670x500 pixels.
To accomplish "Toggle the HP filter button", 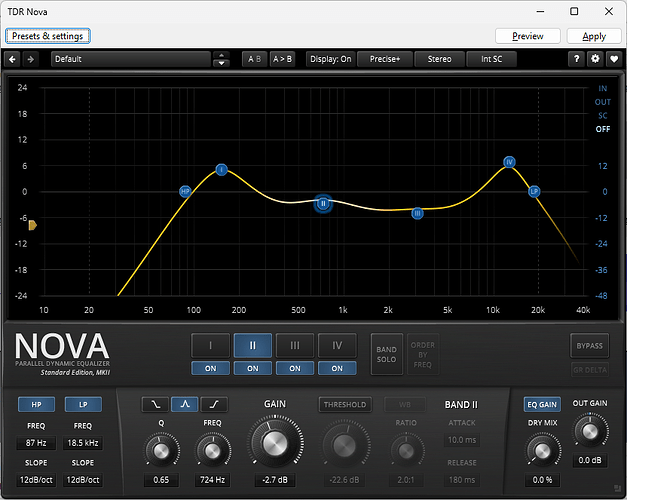I will [36, 404].
